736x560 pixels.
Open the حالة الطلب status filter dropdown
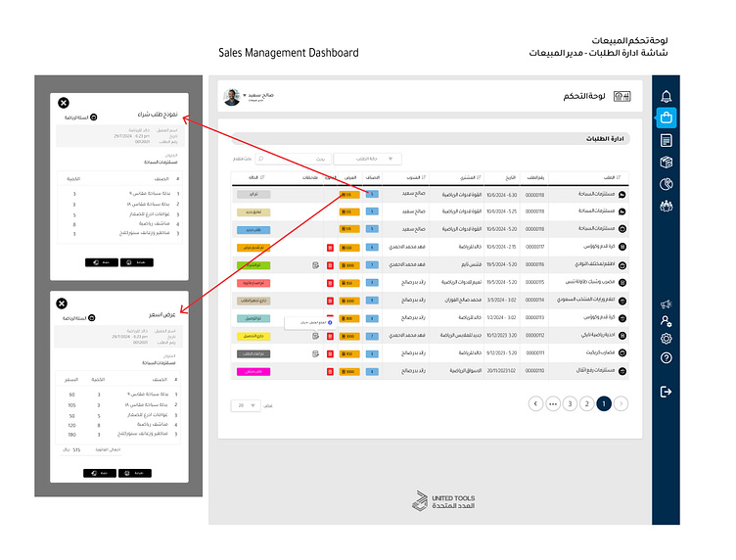367,159
